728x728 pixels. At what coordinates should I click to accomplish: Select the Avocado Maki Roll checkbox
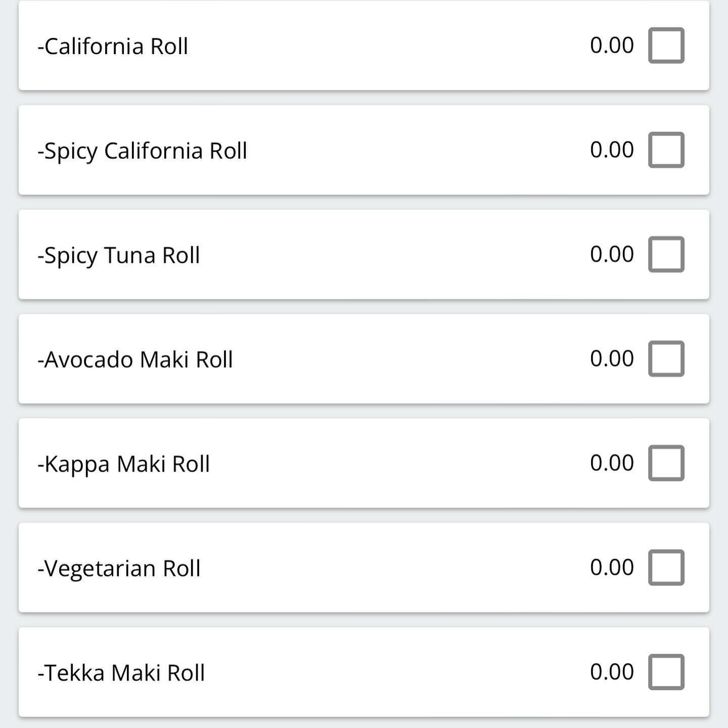[666, 359]
